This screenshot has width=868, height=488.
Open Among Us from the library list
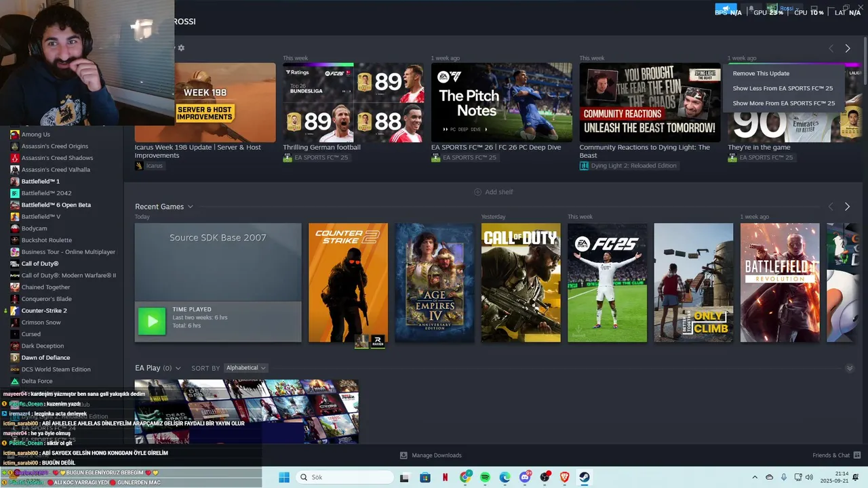tap(35, 134)
